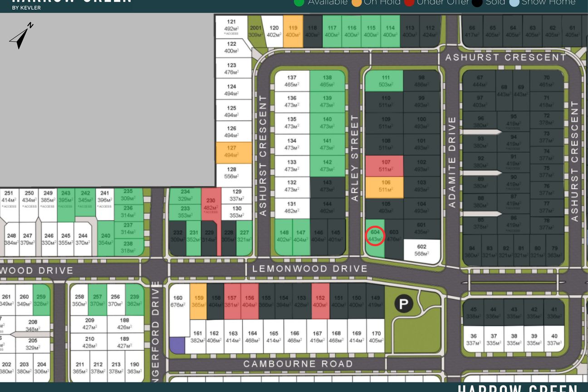Click the parking P icon
The height and width of the screenshot is (392, 588).
(403, 304)
